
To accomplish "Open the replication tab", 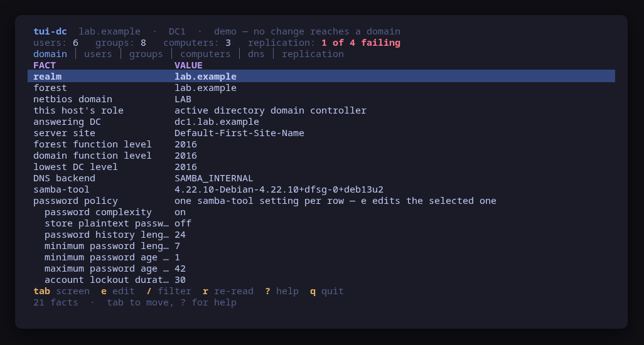I will (x=313, y=54).
